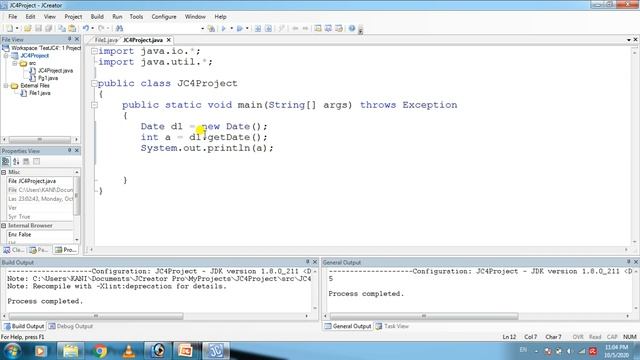Select Pg1.java in the File View tree
The width and height of the screenshot is (640, 360).
tap(48, 78)
